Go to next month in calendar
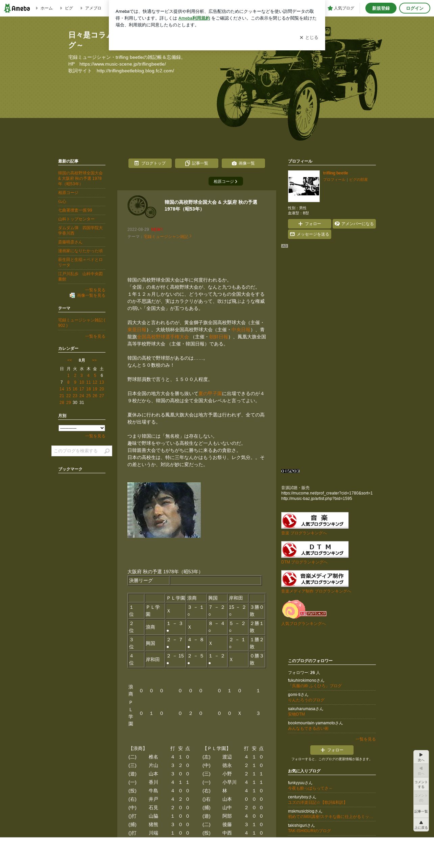The height and width of the screenshot is (868, 434). [x=94, y=360]
